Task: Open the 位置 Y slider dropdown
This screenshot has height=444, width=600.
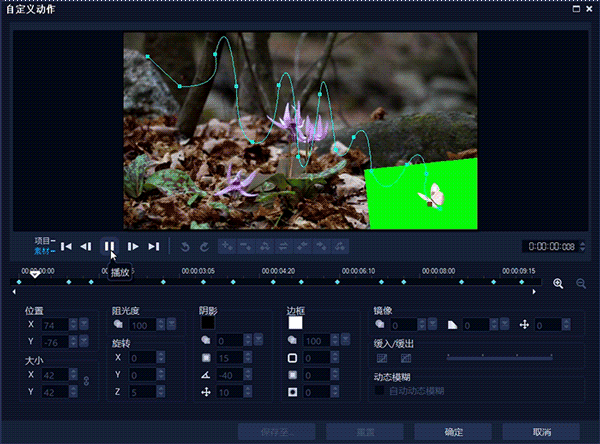Action: (x=84, y=341)
